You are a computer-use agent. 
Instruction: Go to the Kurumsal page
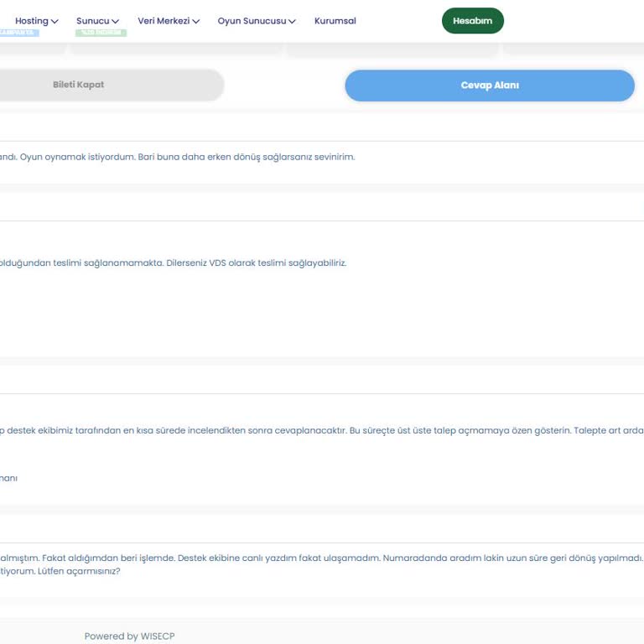pyautogui.click(x=335, y=21)
